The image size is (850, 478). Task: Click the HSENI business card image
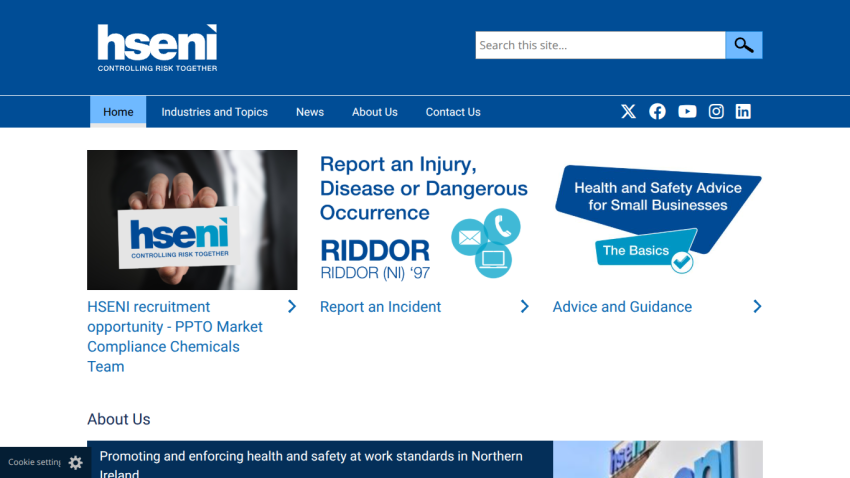click(192, 220)
